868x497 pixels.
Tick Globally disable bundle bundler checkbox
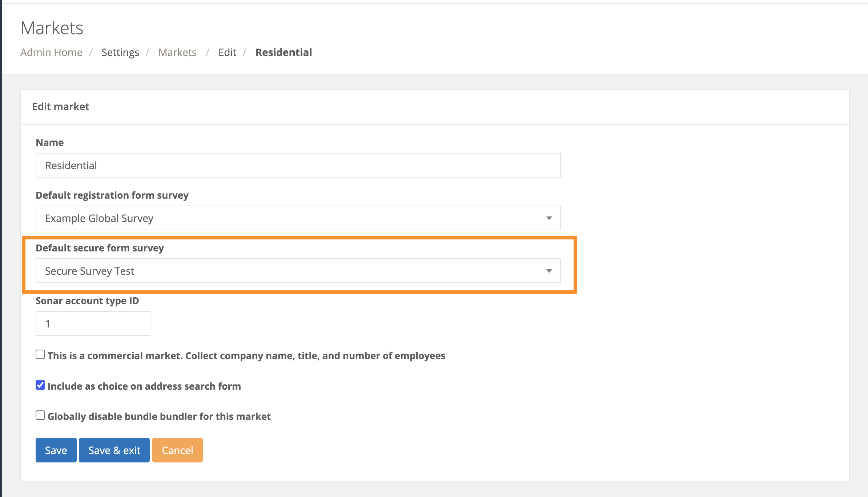point(40,415)
